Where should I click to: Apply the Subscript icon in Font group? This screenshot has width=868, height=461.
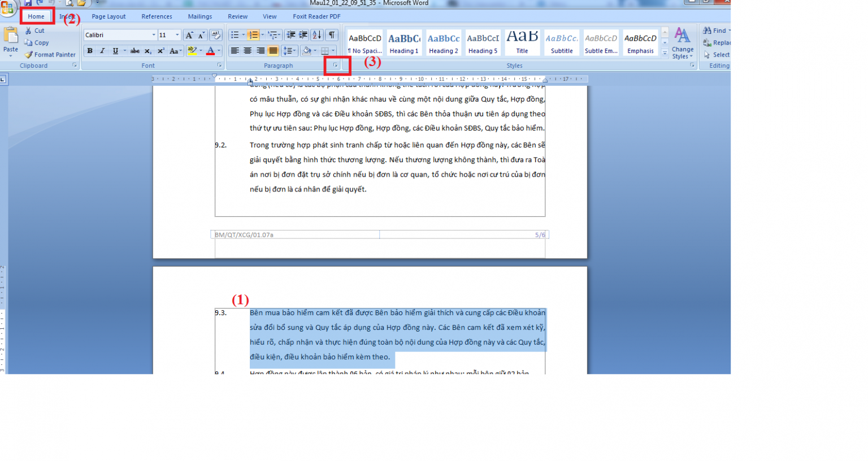tap(147, 51)
